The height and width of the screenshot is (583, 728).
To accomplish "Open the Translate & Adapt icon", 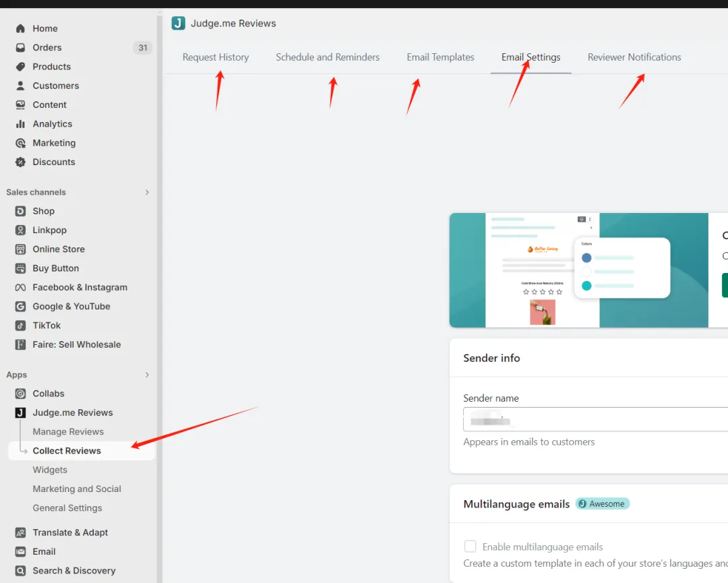I will click(x=20, y=532).
